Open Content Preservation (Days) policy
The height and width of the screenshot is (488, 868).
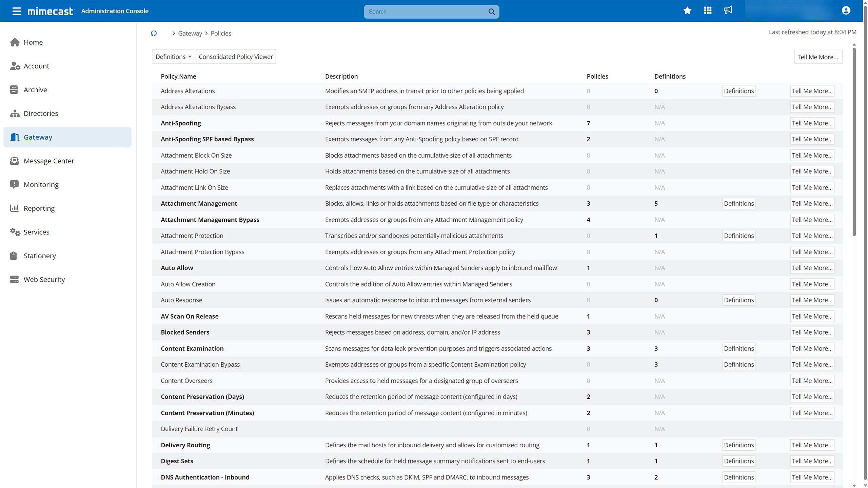[x=202, y=396]
